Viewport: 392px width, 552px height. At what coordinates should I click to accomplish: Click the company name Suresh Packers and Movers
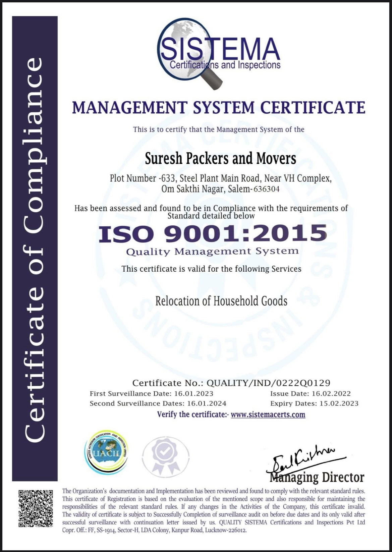[220, 159]
